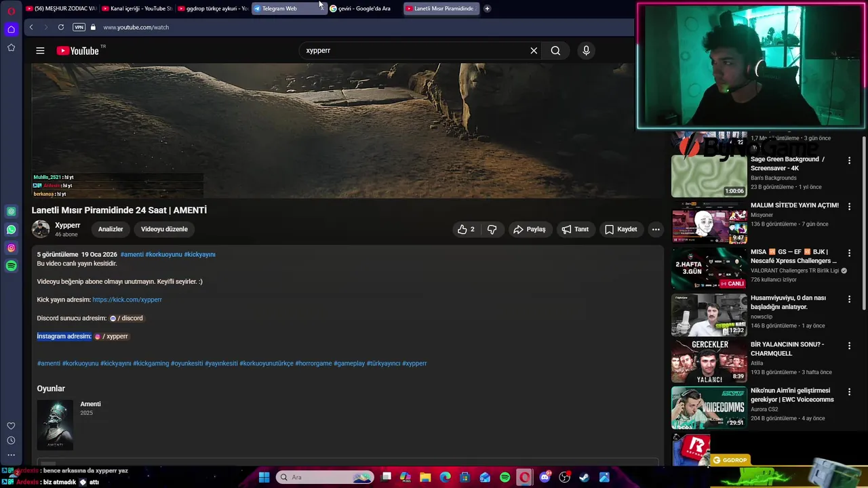Open the sidebar three-dot more options
The image size is (868, 488).
[x=11, y=455]
